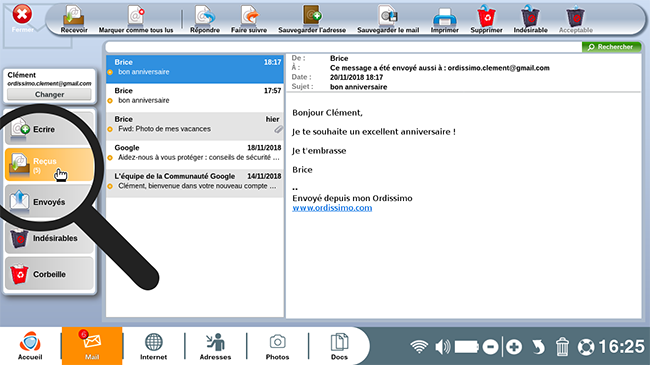This screenshot has height=365, width=650.
Task: Go to Accueil home in bottom bar
Action: [x=30, y=346]
